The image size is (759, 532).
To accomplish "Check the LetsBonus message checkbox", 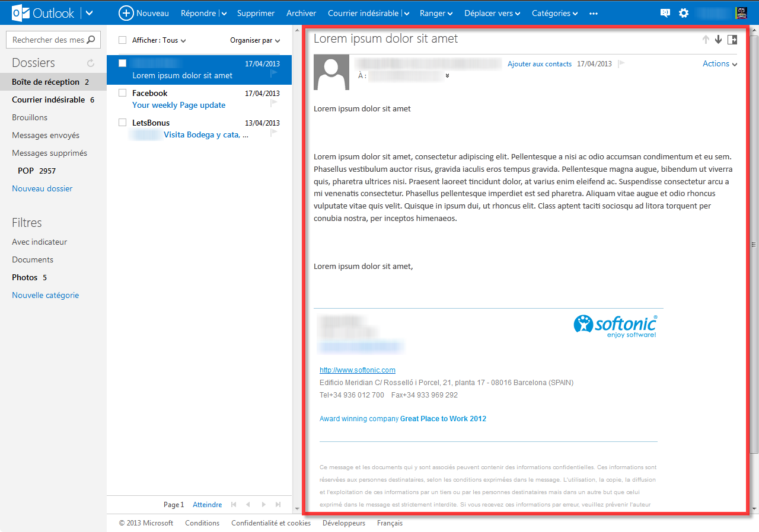I will coord(122,122).
